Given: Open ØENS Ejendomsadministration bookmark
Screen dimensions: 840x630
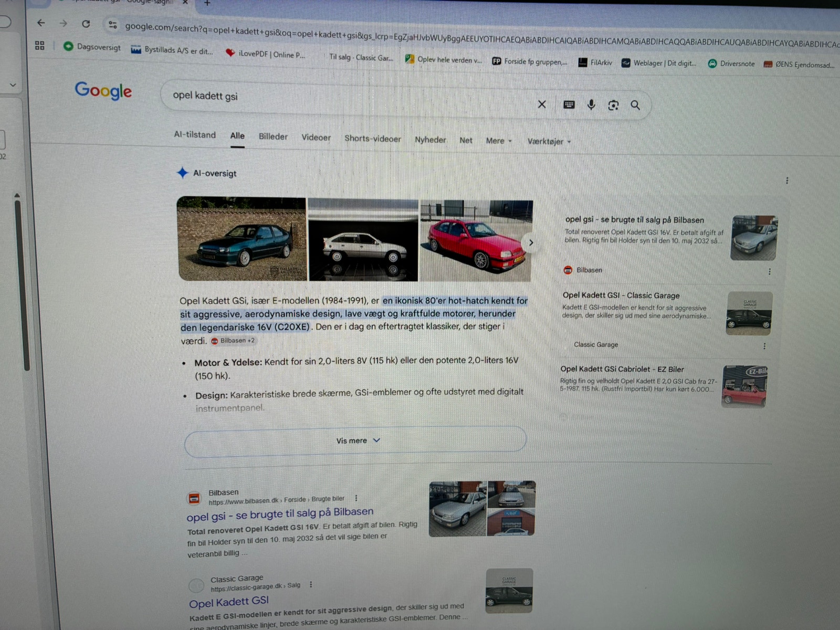Looking at the screenshot, I should tap(799, 65).
